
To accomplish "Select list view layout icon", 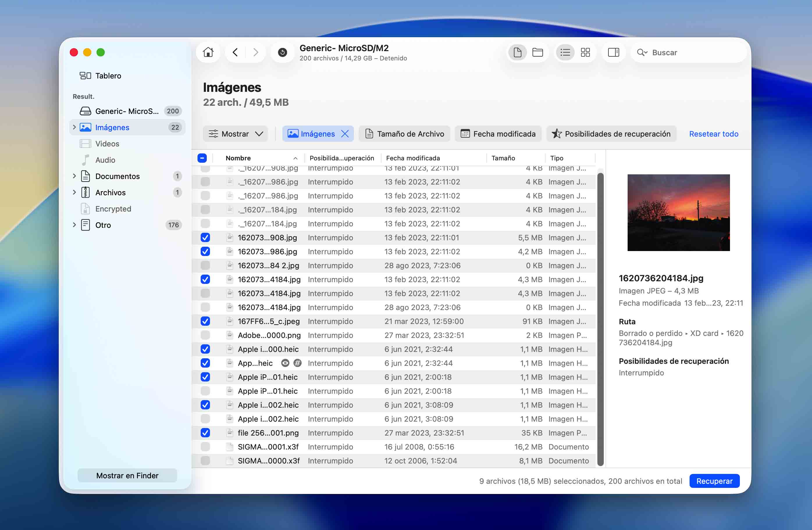I will tap(565, 52).
